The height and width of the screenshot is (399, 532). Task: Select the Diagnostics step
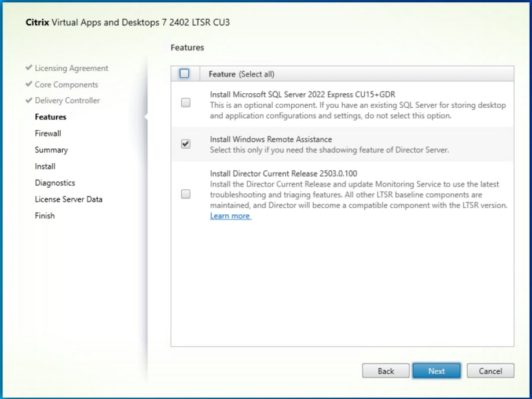coord(55,183)
